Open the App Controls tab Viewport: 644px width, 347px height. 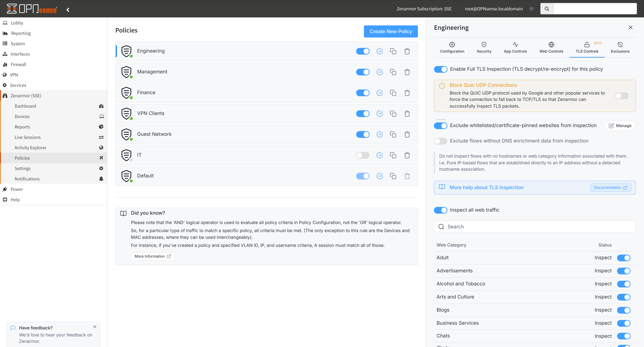(x=515, y=47)
